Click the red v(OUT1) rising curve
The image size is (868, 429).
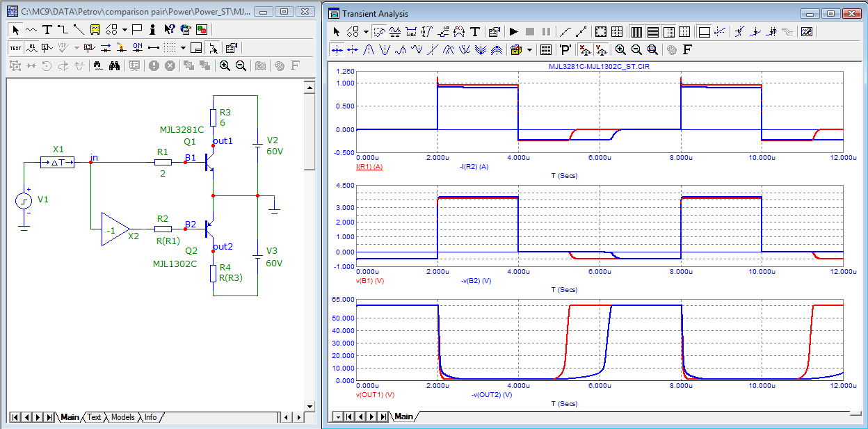(565, 341)
